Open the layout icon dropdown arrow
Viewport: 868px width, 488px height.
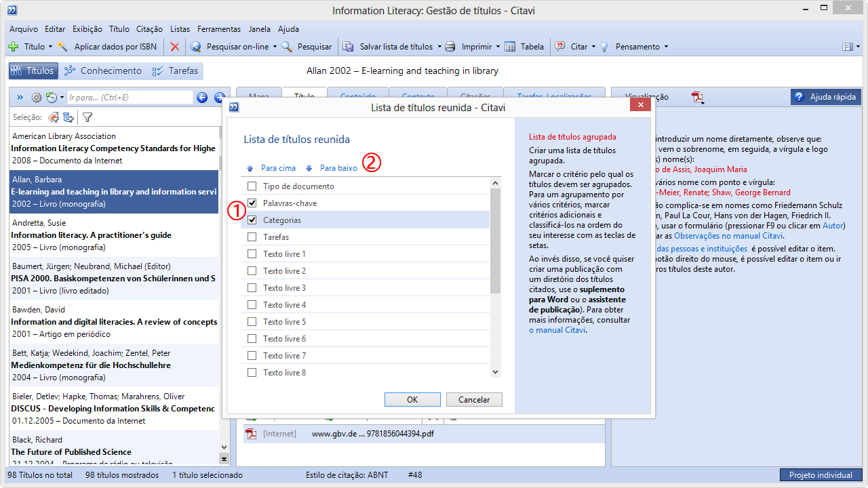[x=858, y=47]
